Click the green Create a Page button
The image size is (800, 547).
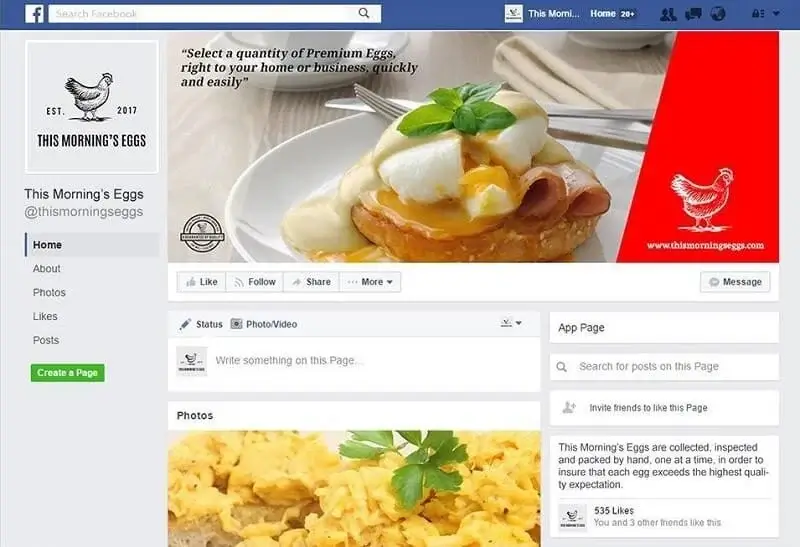click(x=67, y=372)
